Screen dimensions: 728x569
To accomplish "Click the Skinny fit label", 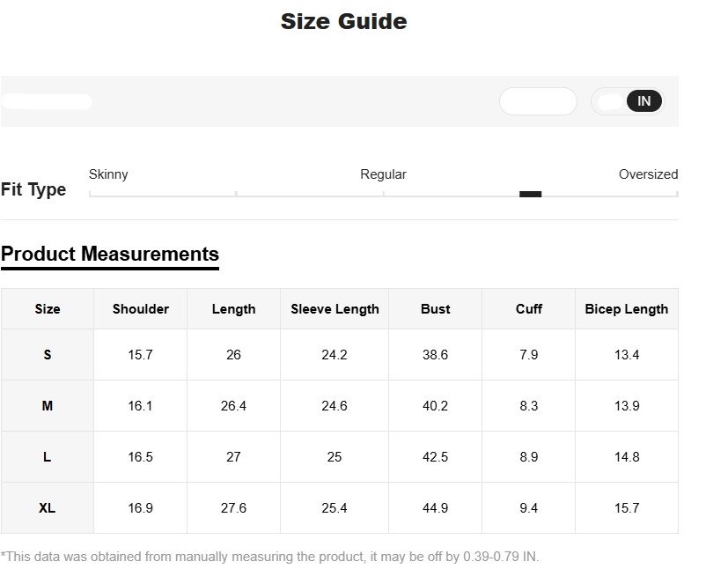I will (x=108, y=174).
